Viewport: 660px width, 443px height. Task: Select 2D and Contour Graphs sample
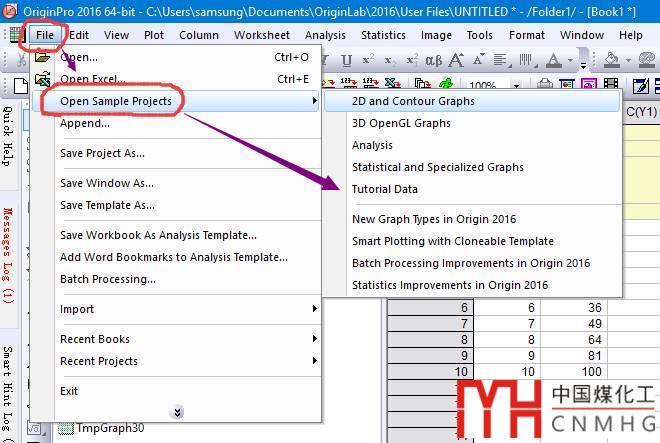coord(472,101)
